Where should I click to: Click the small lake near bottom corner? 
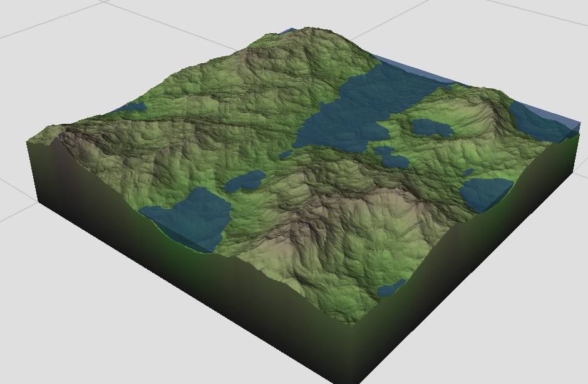tap(391, 288)
